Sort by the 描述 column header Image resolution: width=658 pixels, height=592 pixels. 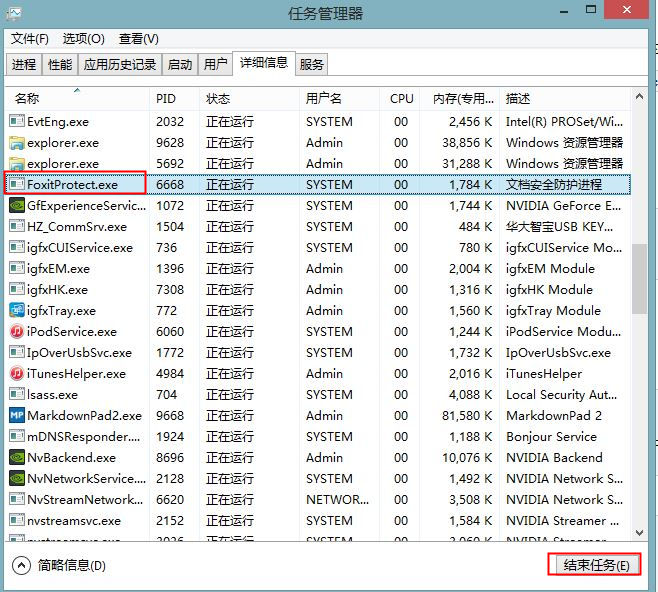pyautogui.click(x=565, y=98)
